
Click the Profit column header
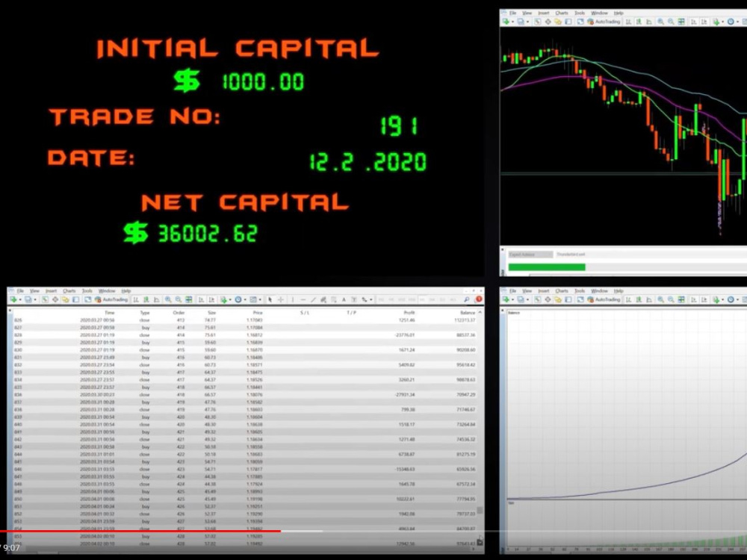click(409, 312)
